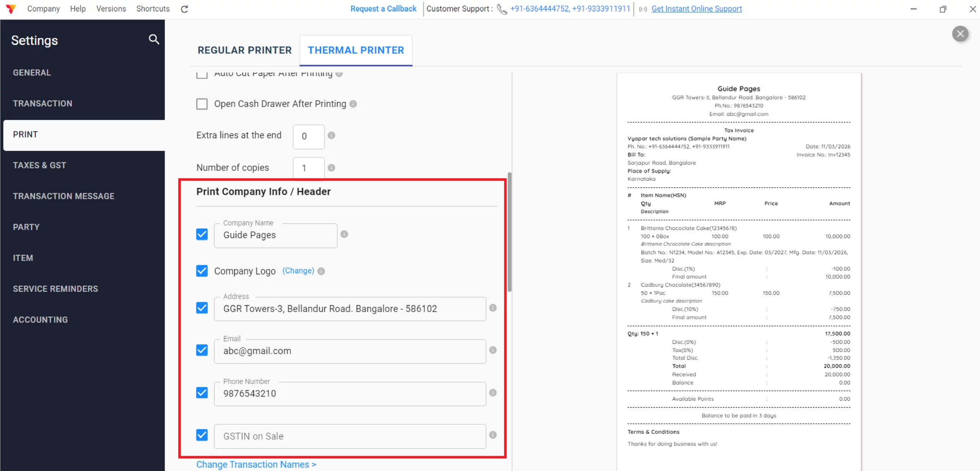Screen dimensions: 980x471
Task: Click inside the Number of copies field
Action: pyautogui.click(x=308, y=167)
